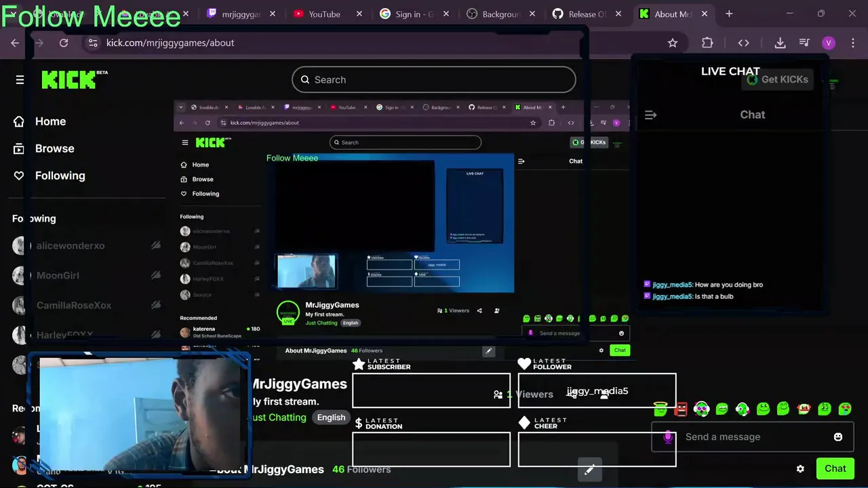Viewport: 868px width, 488px height.
Task: Insert the pink-eyed headphones emote
Action: click(701, 409)
